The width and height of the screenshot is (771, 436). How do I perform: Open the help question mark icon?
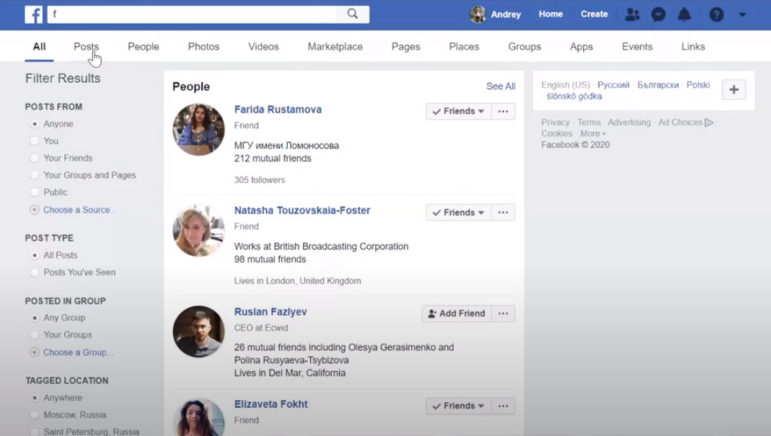coord(716,14)
